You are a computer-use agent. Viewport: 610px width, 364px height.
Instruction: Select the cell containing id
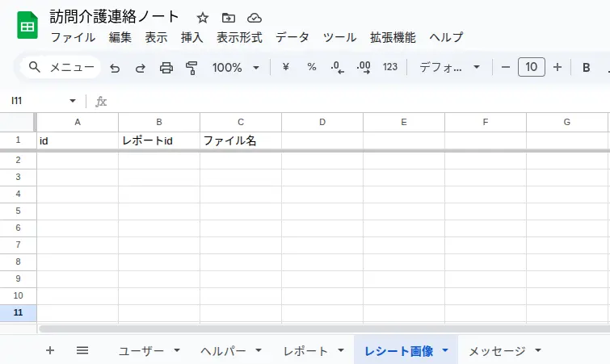coord(78,140)
